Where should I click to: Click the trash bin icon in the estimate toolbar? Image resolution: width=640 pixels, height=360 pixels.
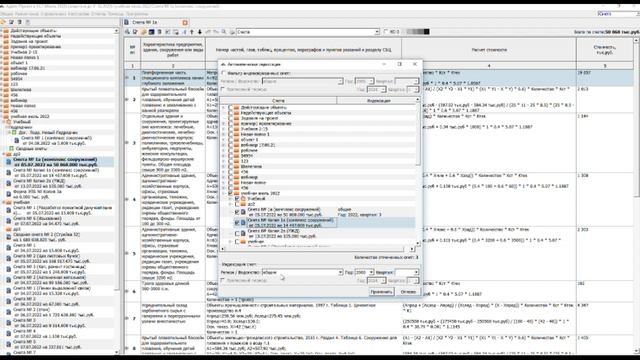point(160,32)
